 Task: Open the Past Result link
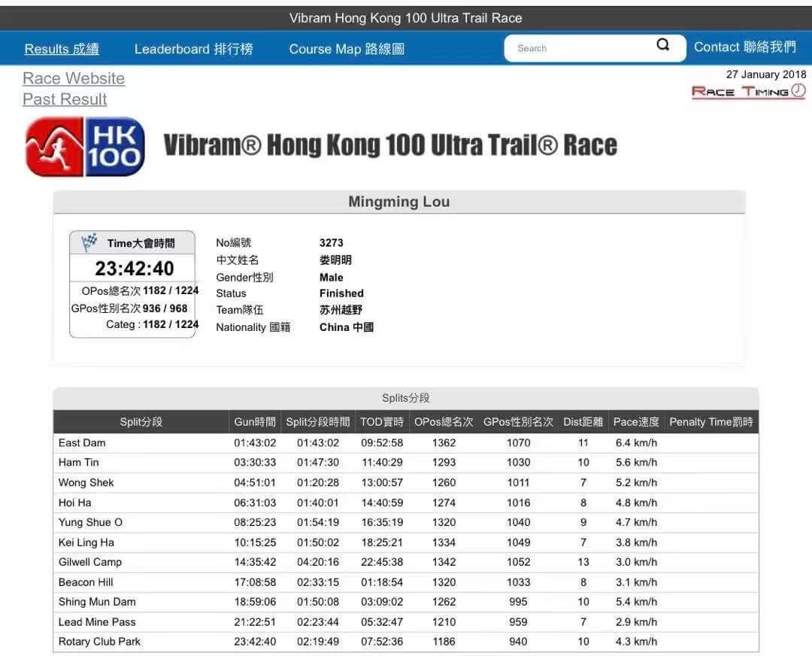pyautogui.click(x=65, y=99)
